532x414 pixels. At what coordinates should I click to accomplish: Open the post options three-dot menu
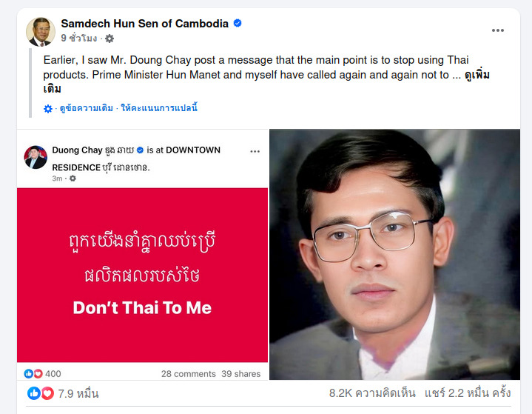tap(498, 30)
